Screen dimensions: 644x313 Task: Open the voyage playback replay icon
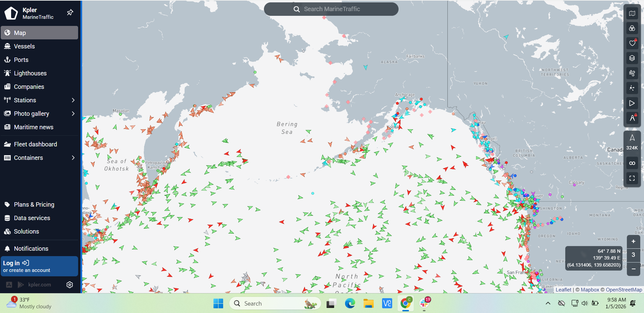tap(632, 103)
